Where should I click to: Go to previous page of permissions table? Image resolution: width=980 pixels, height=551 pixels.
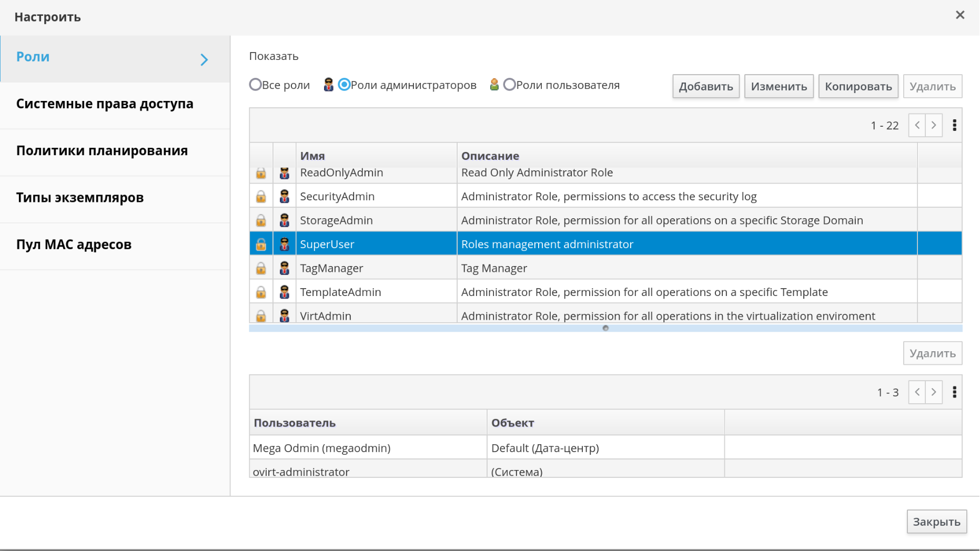[x=917, y=392]
